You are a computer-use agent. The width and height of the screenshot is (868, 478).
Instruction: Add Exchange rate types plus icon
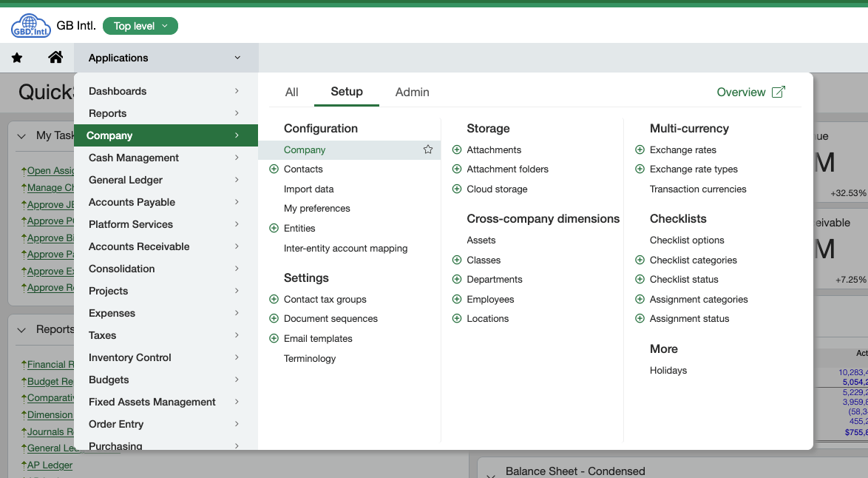(640, 169)
